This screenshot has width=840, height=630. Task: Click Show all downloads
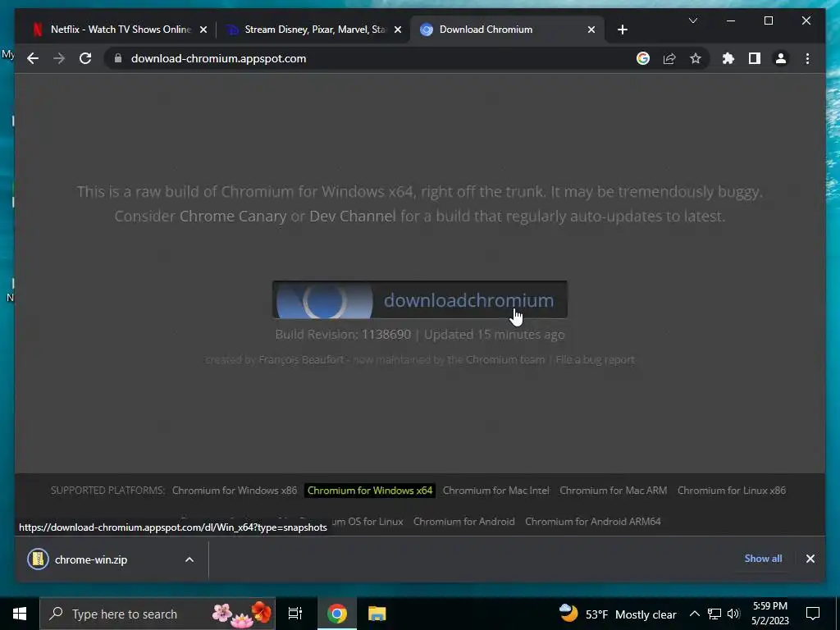[763, 559]
